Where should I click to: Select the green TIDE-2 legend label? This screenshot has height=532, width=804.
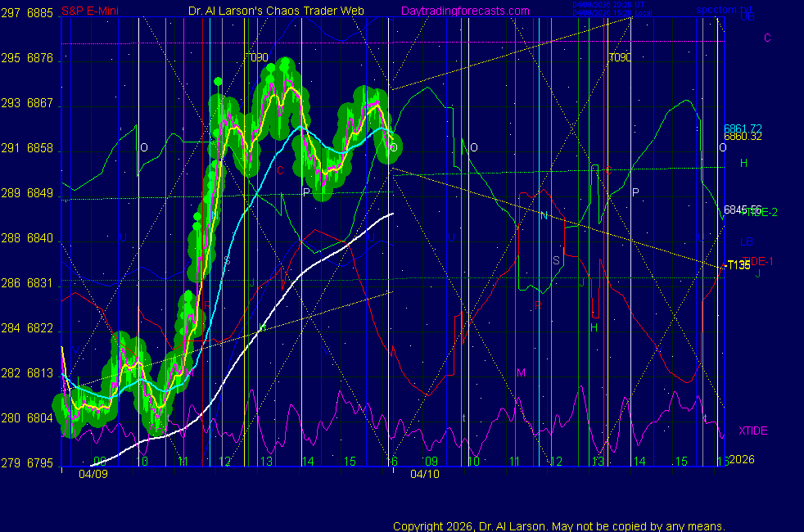click(761, 211)
